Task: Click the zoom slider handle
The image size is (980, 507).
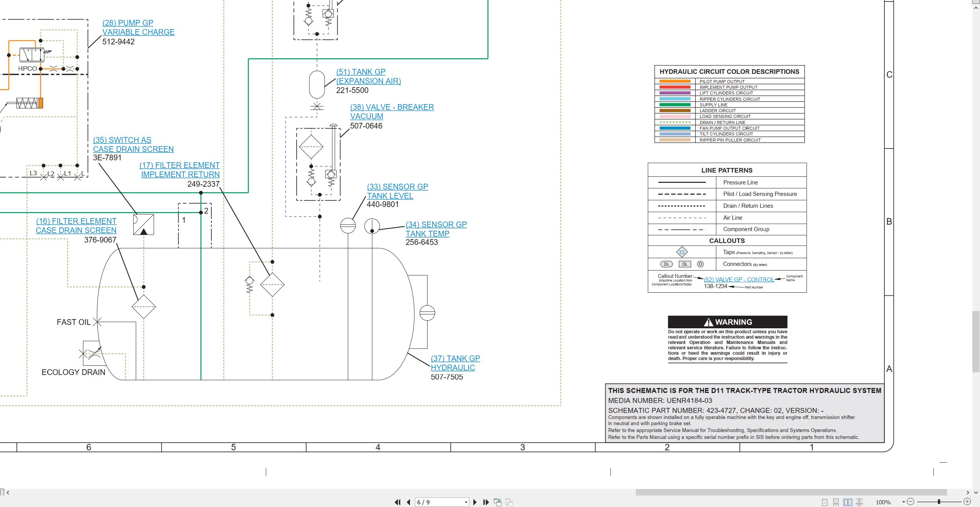Action: pyautogui.click(x=939, y=502)
